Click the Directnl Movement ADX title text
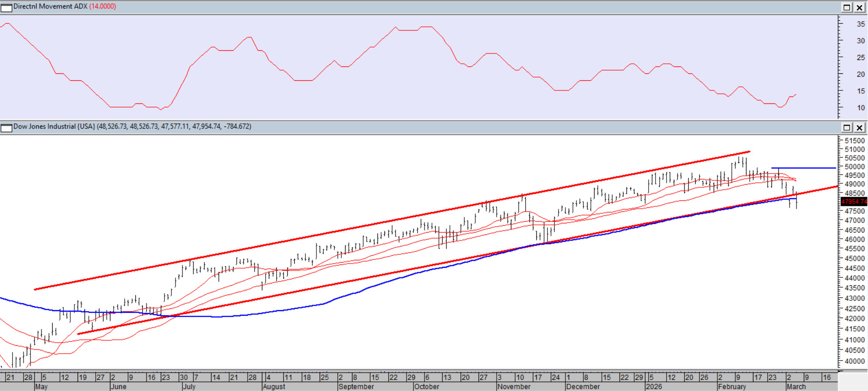 coord(50,6)
